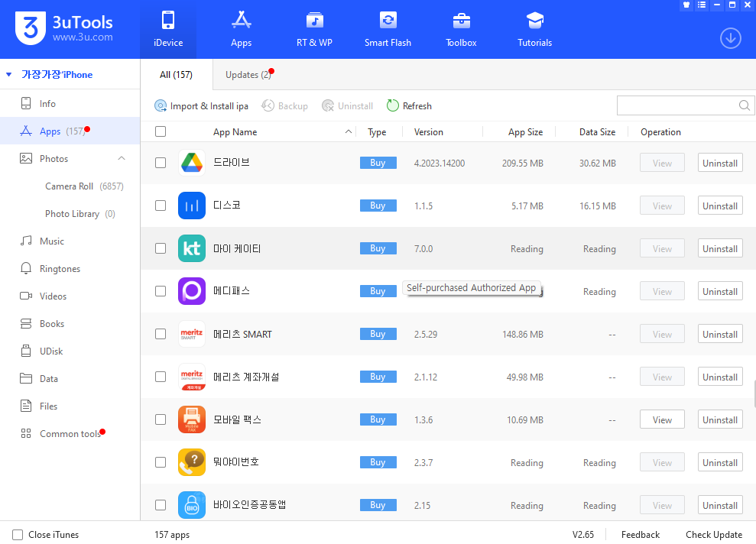This screenshot has height=544, width=756.
Task: Check the 디스코 row checkbox
Action: [161, 206]
